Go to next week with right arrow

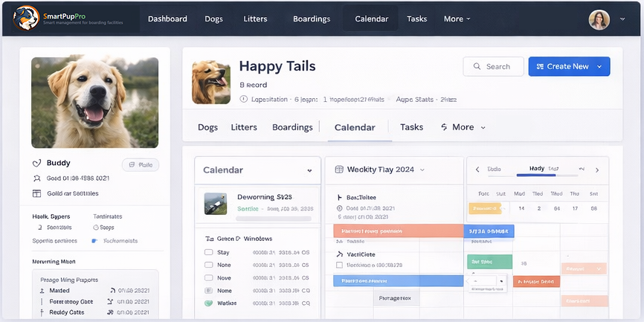click(x=596, y=170)
